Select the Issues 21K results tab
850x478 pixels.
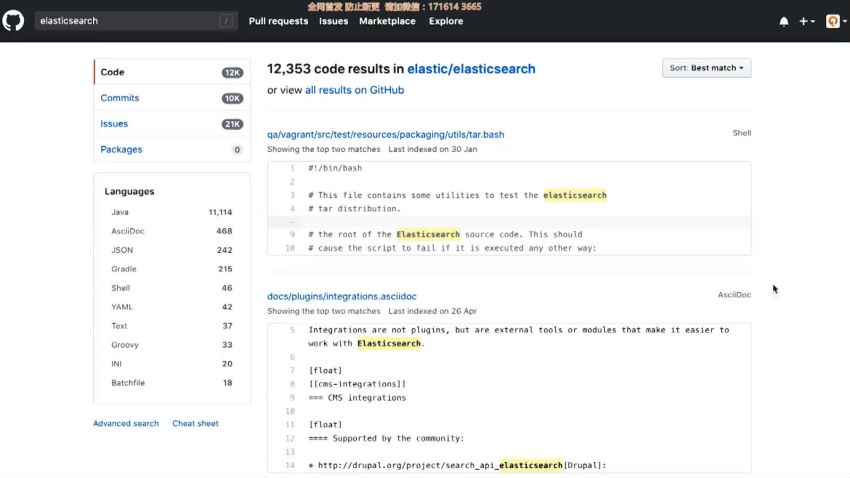(x=172, y=124)
